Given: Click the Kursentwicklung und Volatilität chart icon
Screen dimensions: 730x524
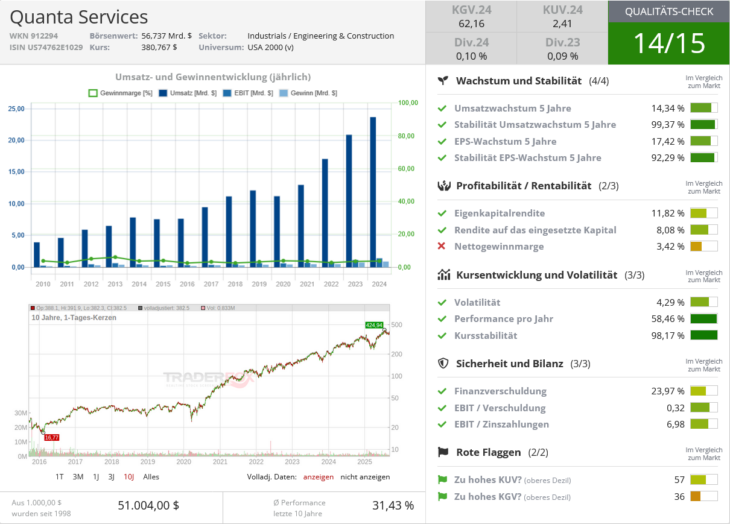Looking at the screenshot, I should (444, 275).
